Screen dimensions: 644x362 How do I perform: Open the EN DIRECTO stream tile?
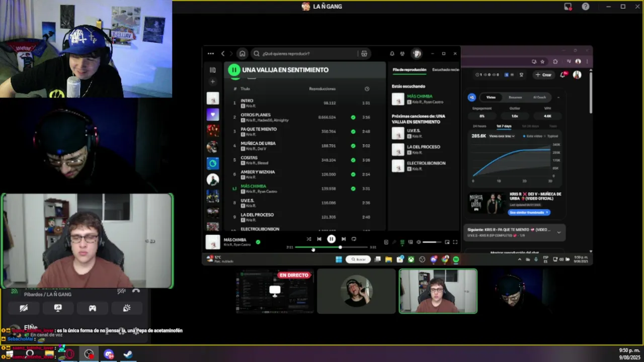click(275, 291)
